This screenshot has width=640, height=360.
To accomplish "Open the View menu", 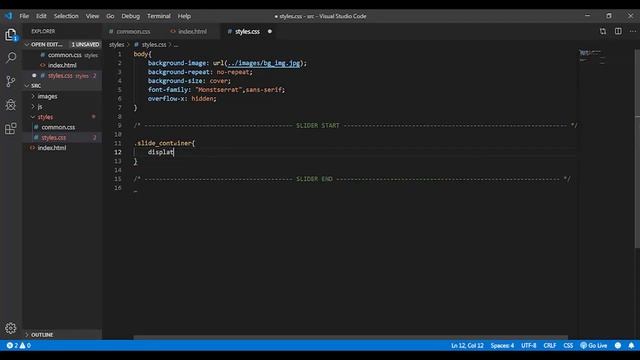I will 92,16.
